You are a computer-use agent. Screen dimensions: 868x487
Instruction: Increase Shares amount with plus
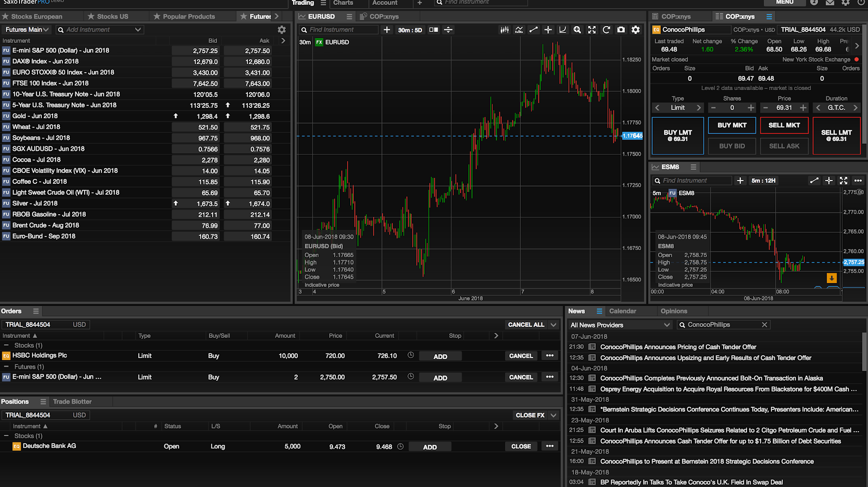coord(751,108)
